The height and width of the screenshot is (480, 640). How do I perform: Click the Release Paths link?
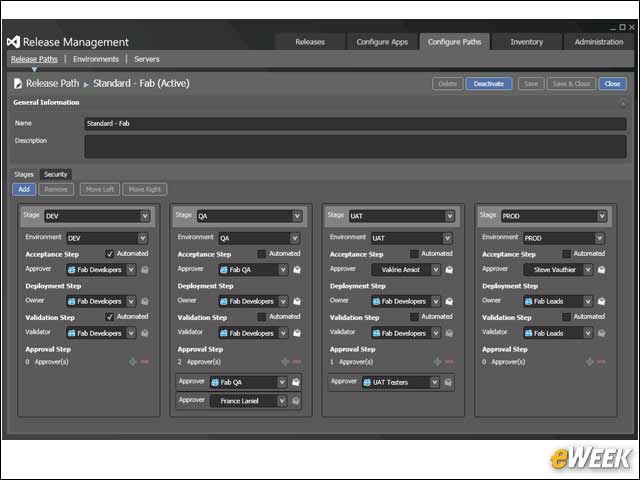point(34,59)
